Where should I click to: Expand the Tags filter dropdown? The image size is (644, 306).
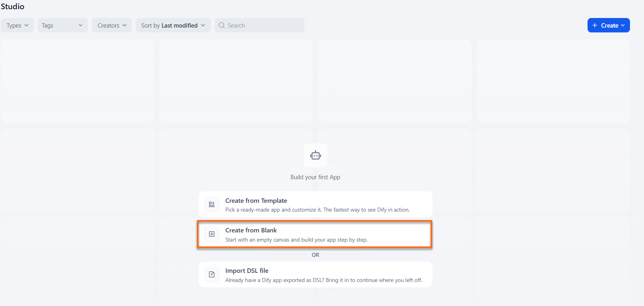pos(62,25)
